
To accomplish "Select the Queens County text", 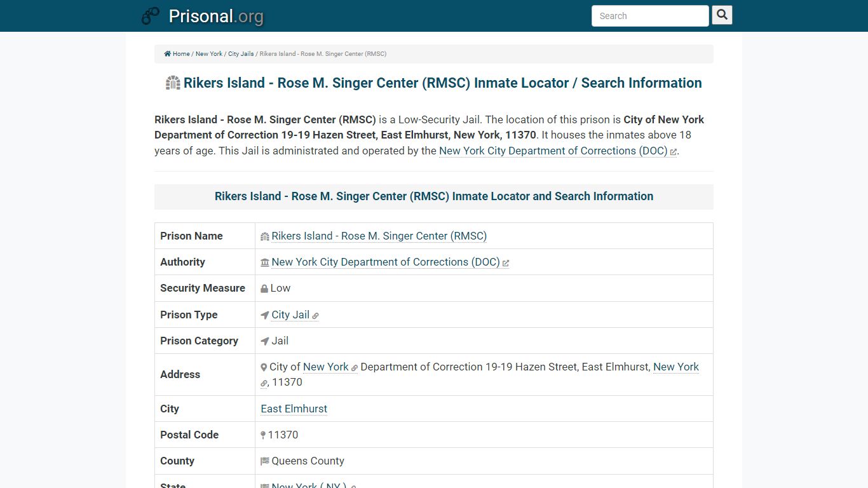I will click(308, 461).
